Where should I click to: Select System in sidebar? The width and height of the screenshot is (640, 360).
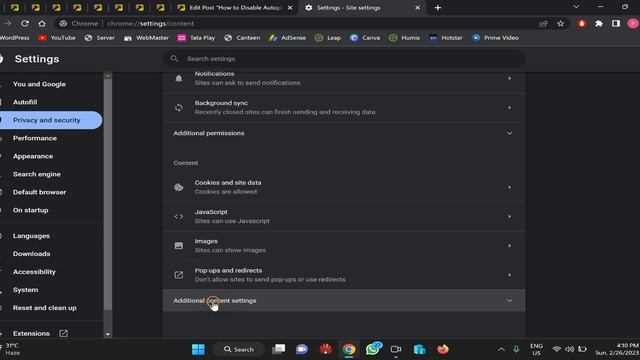pyautogui.click(x=25, y=289)
